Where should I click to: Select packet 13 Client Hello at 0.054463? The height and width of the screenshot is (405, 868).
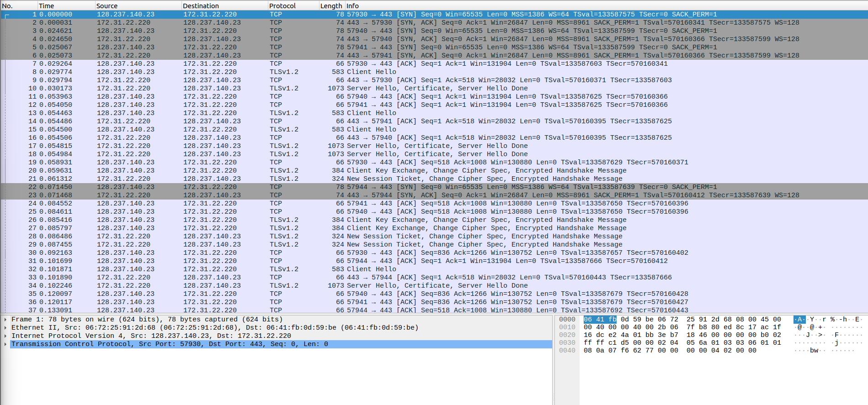(x=434, y=113)
